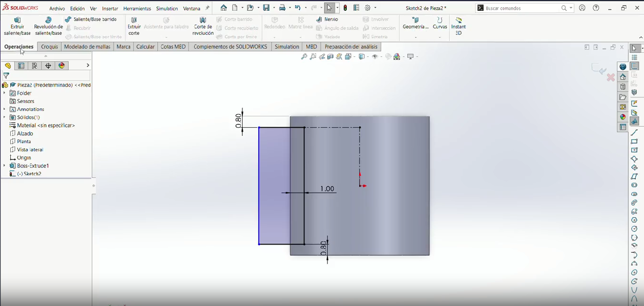Switch to the Preparación del análisis tab

[351, 47]
